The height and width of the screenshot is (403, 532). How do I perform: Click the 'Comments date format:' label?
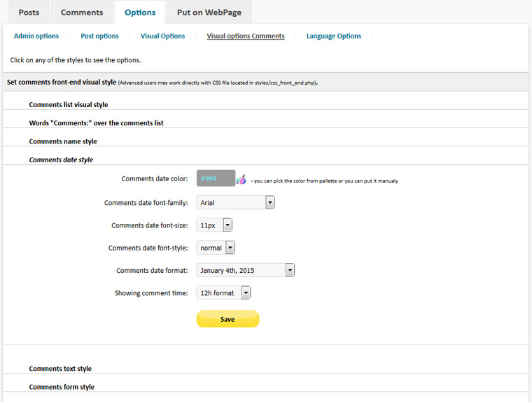click(x=152, y=270)
